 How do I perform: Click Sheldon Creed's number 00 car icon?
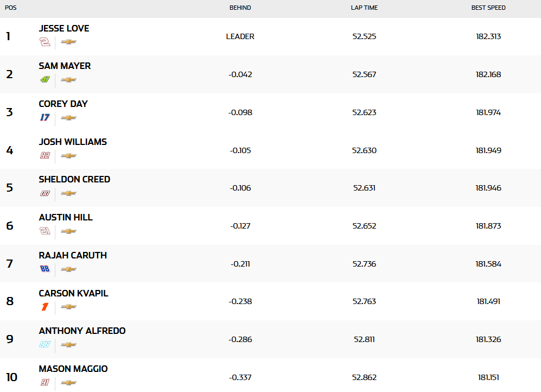point(45,193)
